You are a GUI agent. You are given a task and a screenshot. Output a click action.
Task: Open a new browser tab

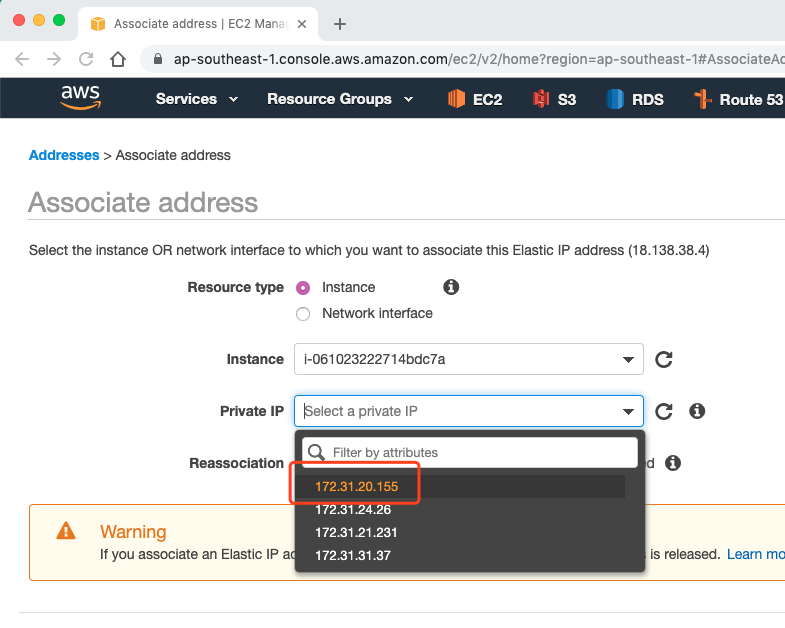pos(340,24)
